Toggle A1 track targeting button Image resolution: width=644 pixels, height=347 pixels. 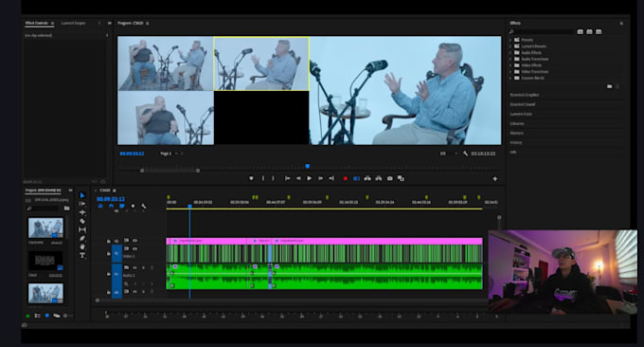point(117,274)
